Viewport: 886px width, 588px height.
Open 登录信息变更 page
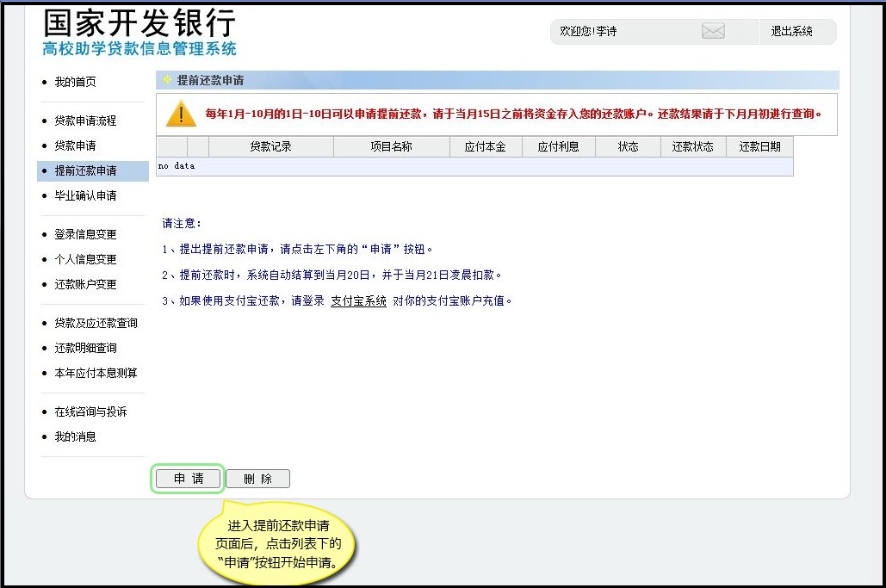point(85,234)
